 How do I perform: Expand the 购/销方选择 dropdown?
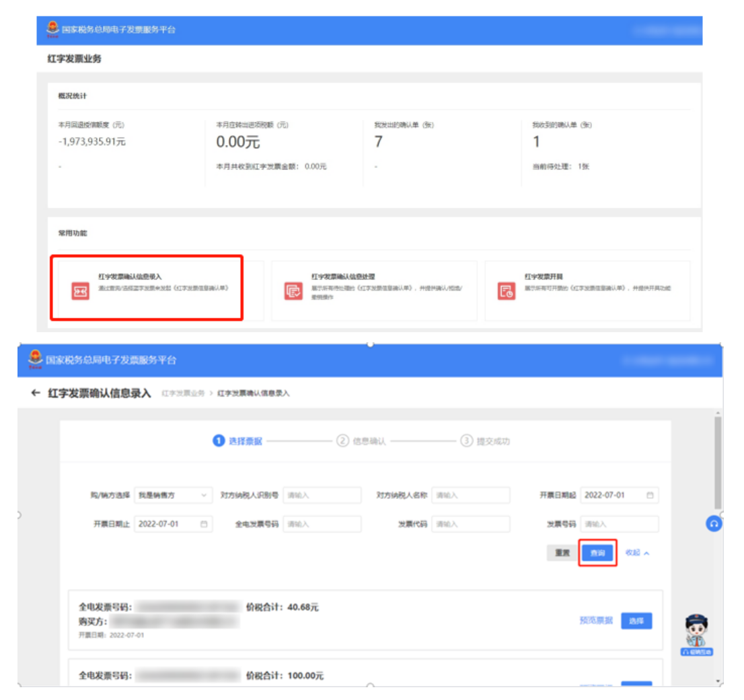tap(173, 496)
